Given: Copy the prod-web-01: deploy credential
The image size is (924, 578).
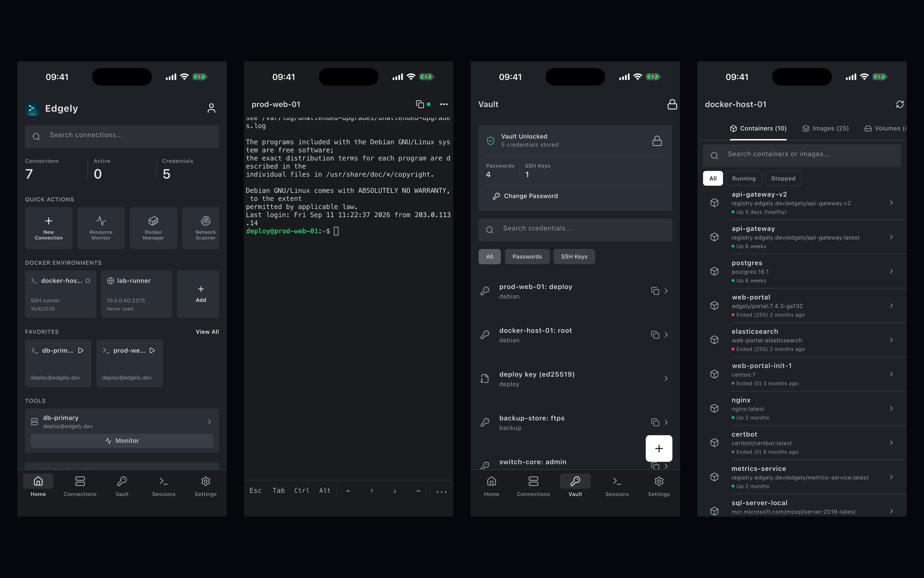Looking at the screenshot, I should tap(655, 291).
